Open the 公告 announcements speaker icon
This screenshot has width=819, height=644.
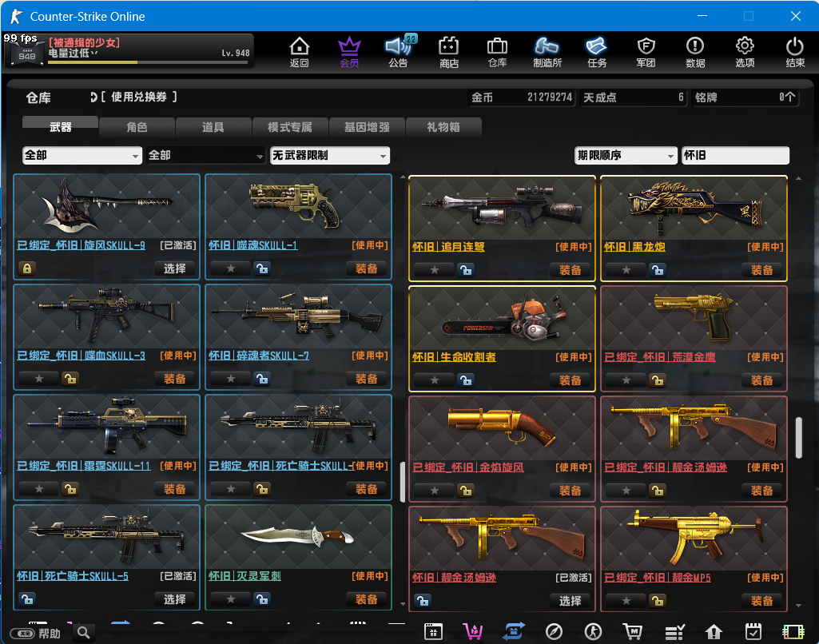click(399, 52)
